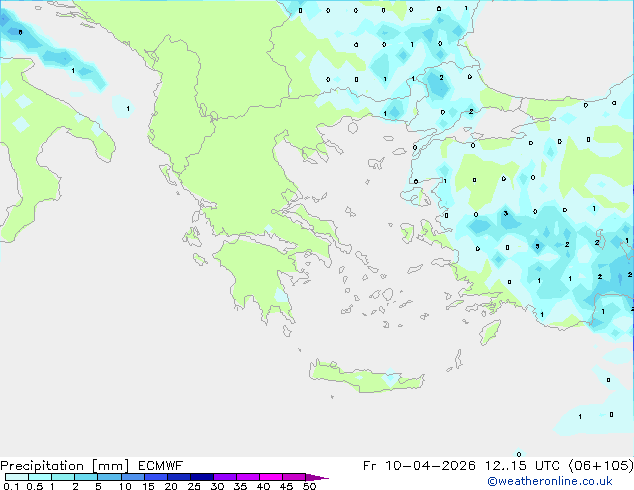Click the 0.5–1 mm legend color swatch
Image resolution: width=634 pixels, height=490 pixels.
coord(40,477)
